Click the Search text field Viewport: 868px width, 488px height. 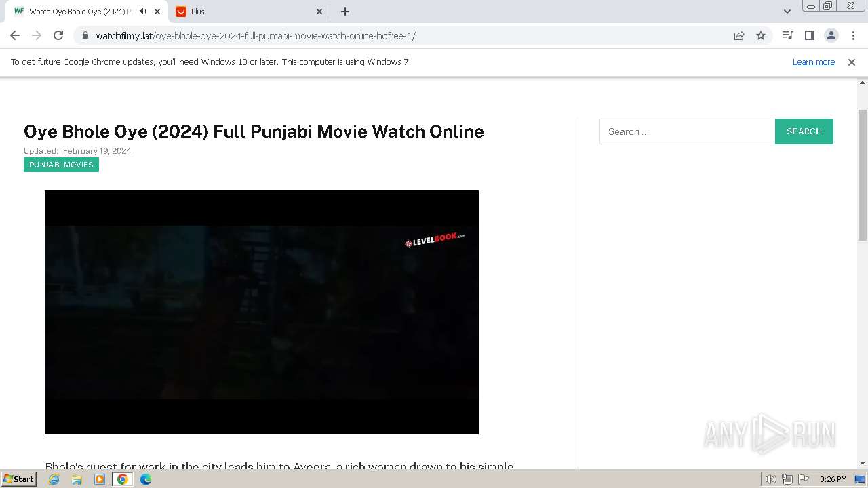coord(687,131)
